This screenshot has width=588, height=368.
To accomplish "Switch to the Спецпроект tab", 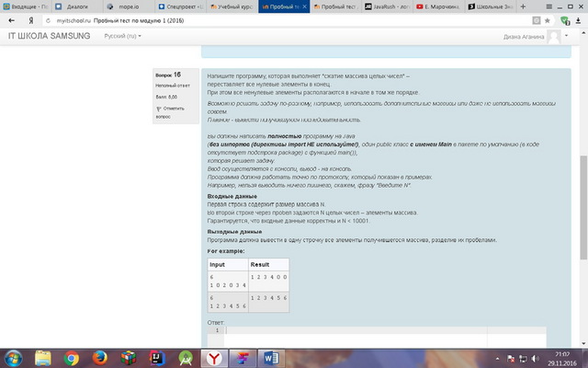I will [180, 6].
